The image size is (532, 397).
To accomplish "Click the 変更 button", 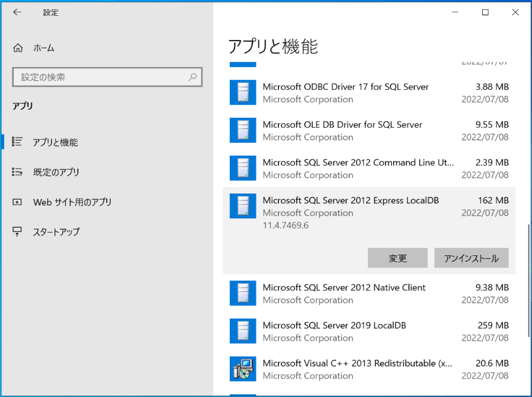I will (x=398, y=258).
